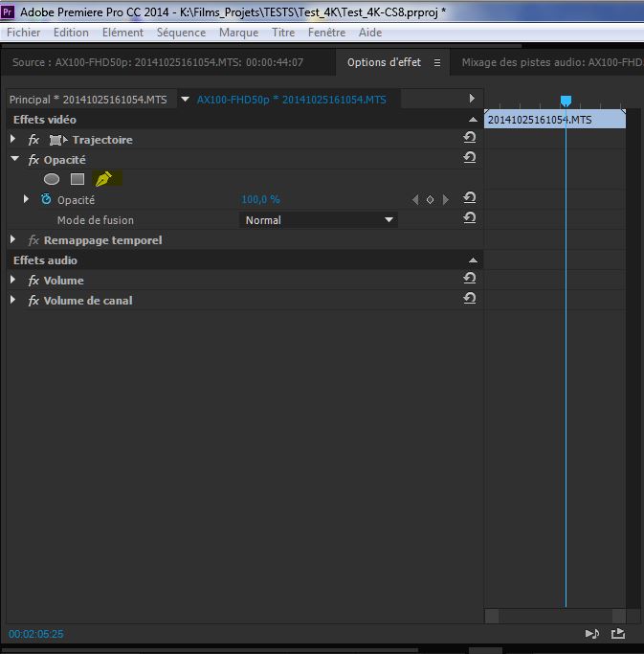
Task: Create a 4-point polygon mask
Action: pyautogui.click(x=78, y=179)
